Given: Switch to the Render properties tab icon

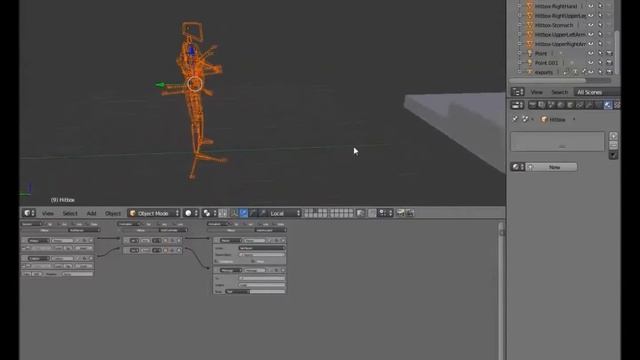Looking at the screenshot, I should tap(532, 105).
